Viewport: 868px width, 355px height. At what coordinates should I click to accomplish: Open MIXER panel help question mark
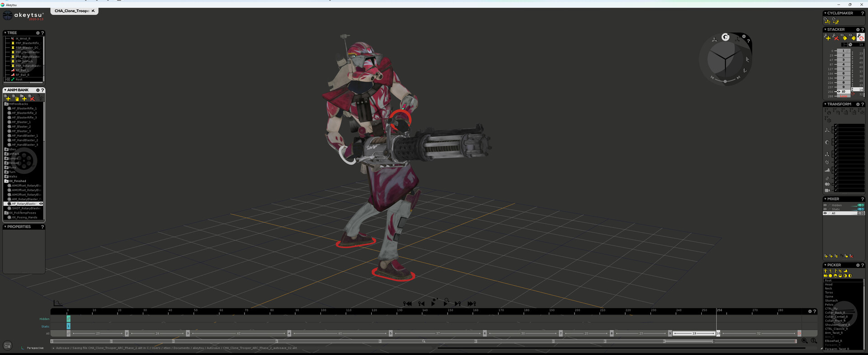click(x=862, y=199)
